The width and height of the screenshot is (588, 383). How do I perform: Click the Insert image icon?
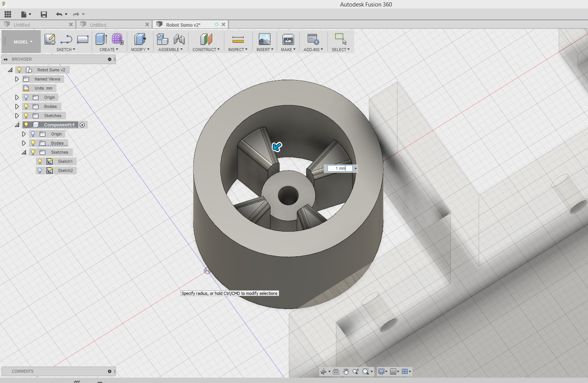pos(264,39)
